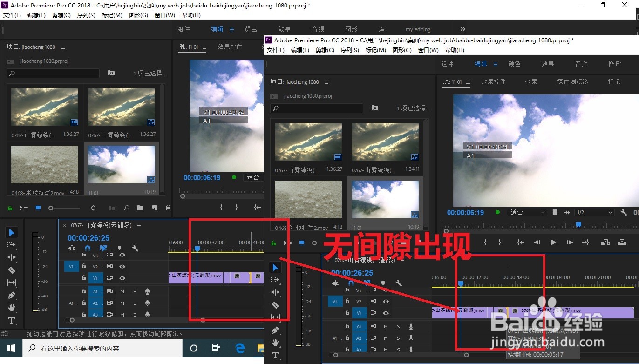This screenshot has height=364, width=639.
Task: Open source panel menu next to 源: 11 01, front window
Action: point(468,82)
